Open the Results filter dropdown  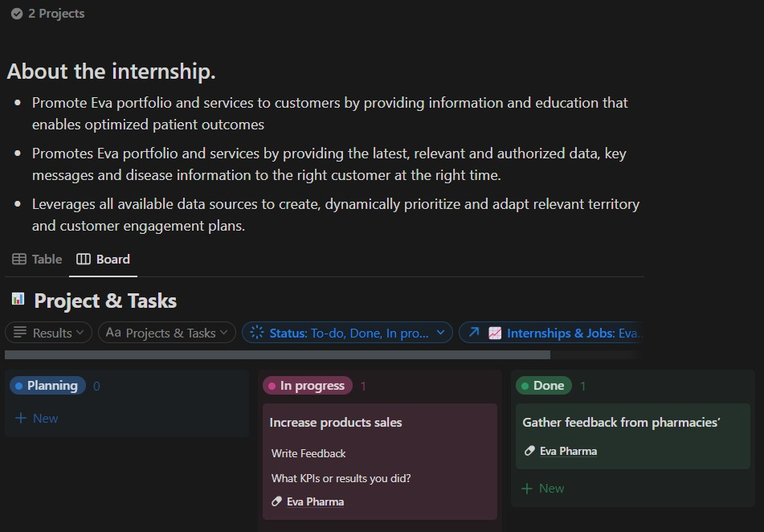(48, 333)
